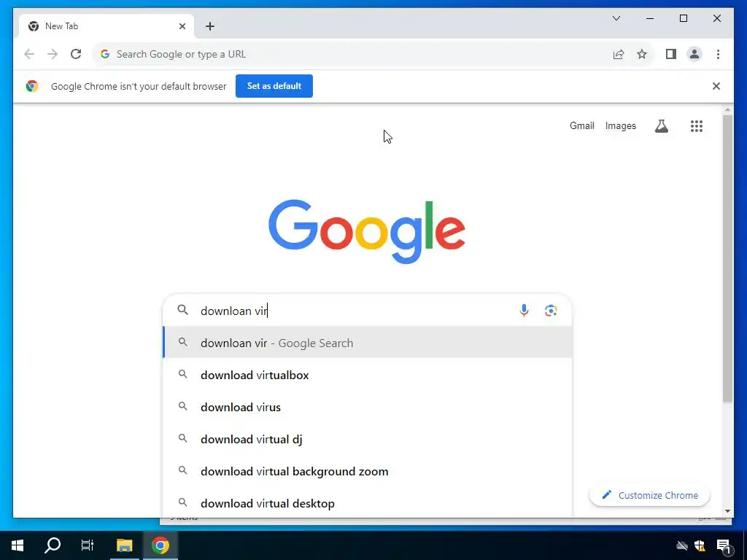Click the Set as default button

coord(274,86)
